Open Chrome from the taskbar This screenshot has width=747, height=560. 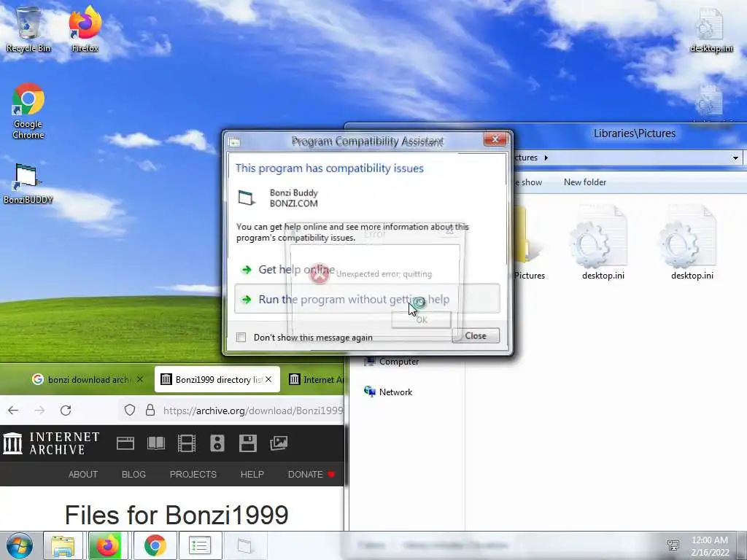point(155,545)
